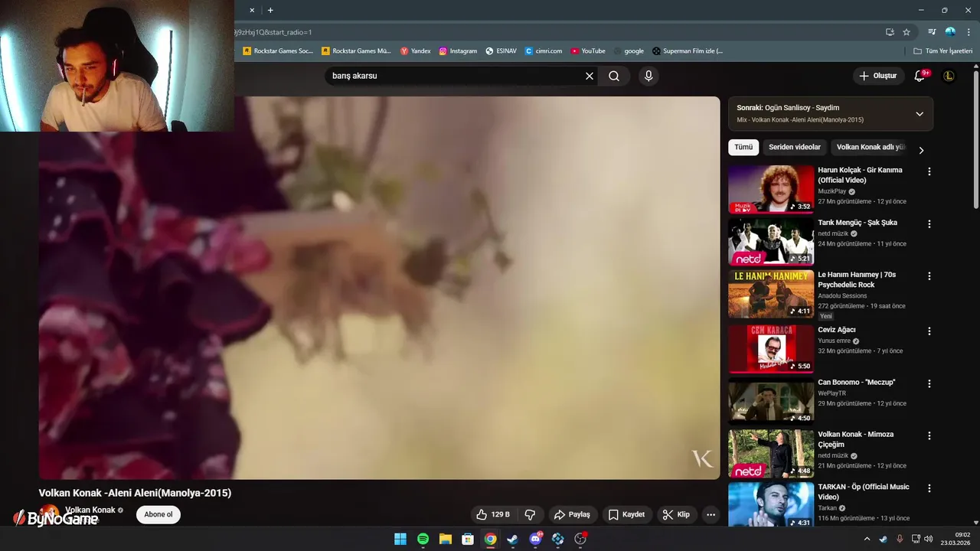The width and height of the screenshot is (980, 551).
Task: Open the Windows Start menu
Action: click(x=400, y=539)
